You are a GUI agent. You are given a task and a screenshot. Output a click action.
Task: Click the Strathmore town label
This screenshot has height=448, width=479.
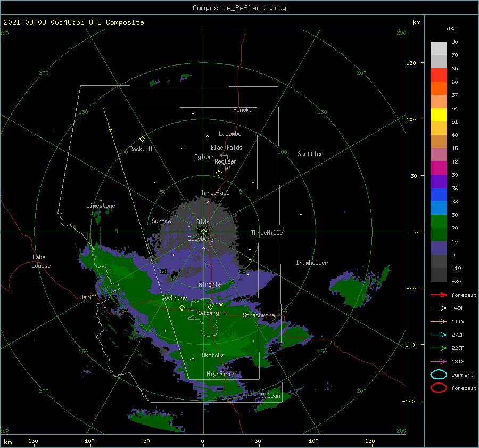coord(259,315)
